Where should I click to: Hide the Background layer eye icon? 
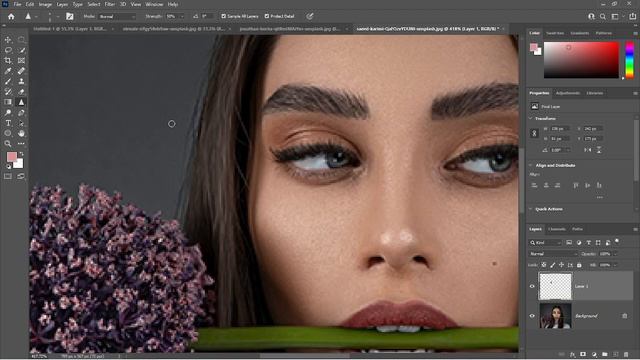click(532, 316)
